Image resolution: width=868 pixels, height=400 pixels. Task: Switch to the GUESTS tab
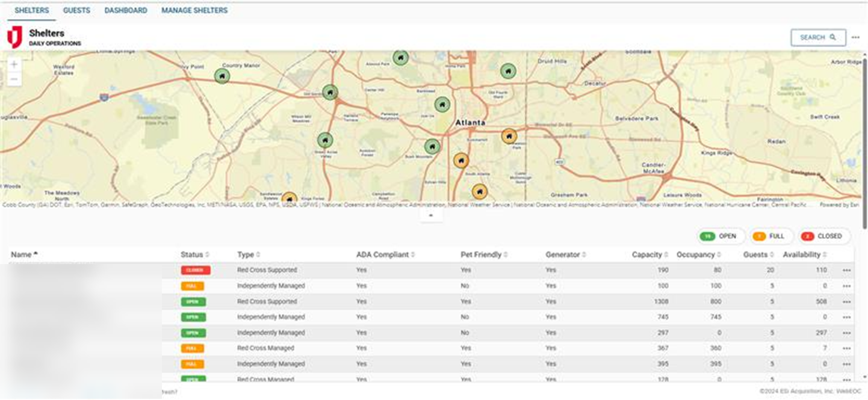tap(76, 10)
